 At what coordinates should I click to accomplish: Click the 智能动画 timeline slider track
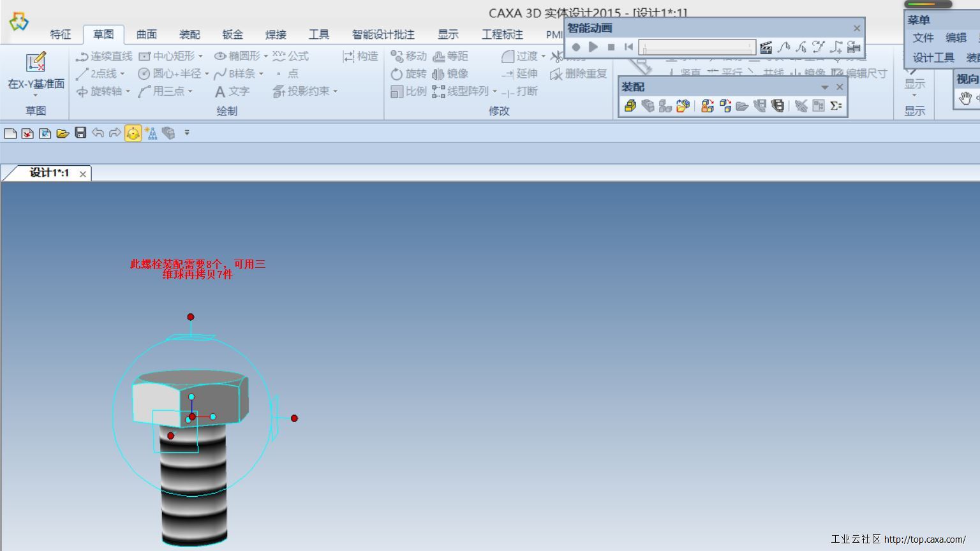(697, 47)
